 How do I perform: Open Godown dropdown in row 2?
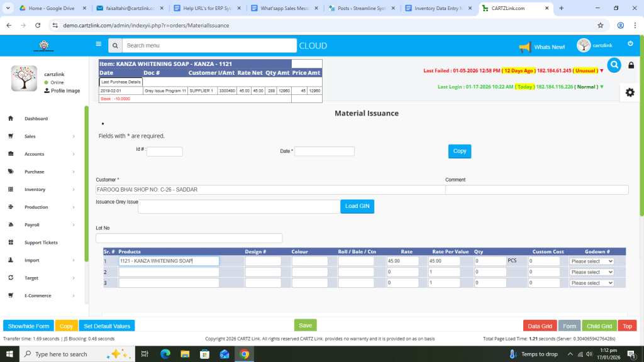coord(591,272)
